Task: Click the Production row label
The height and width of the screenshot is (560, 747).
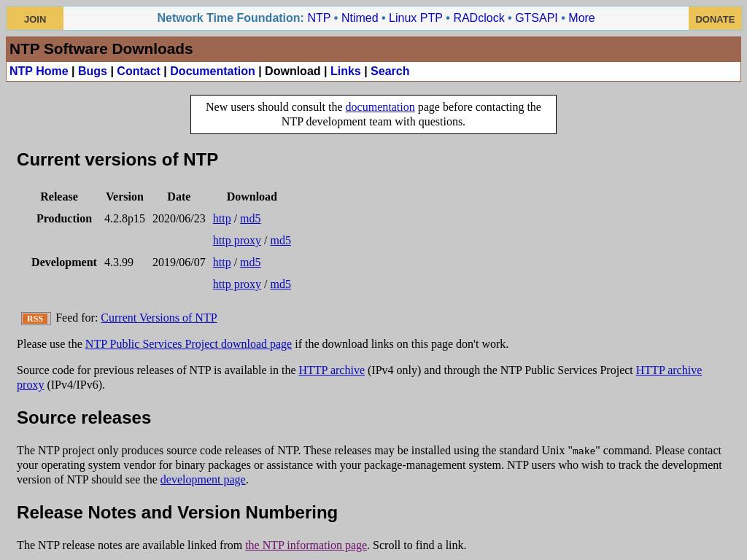Action: pyautogui.click(x=64, y=219)
